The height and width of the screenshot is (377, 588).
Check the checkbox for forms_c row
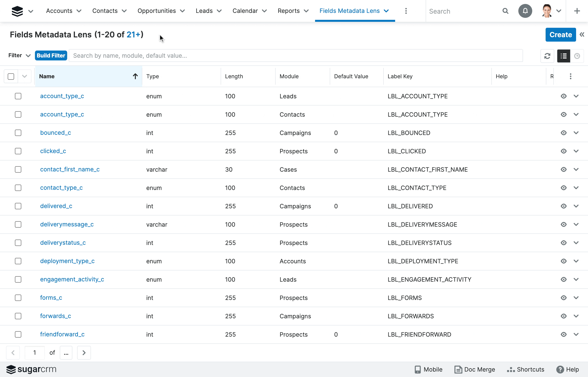[x=18, y=297]
